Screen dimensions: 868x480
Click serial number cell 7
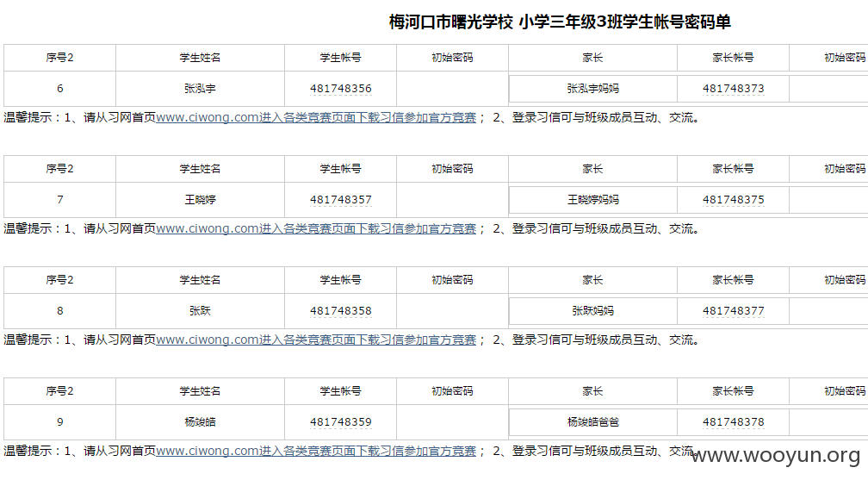[59, 200]
